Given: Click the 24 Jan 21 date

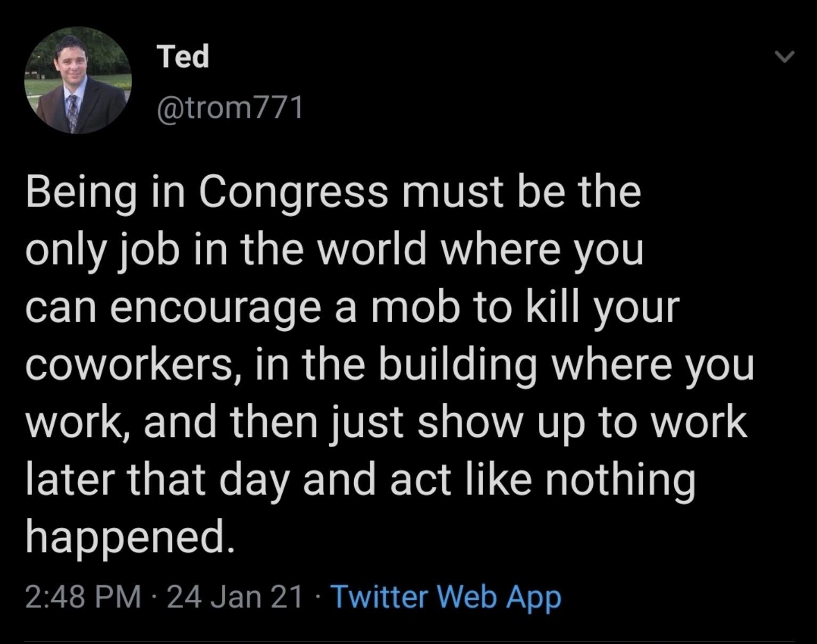Looking at the screenshot, I should tap(235, 596).
